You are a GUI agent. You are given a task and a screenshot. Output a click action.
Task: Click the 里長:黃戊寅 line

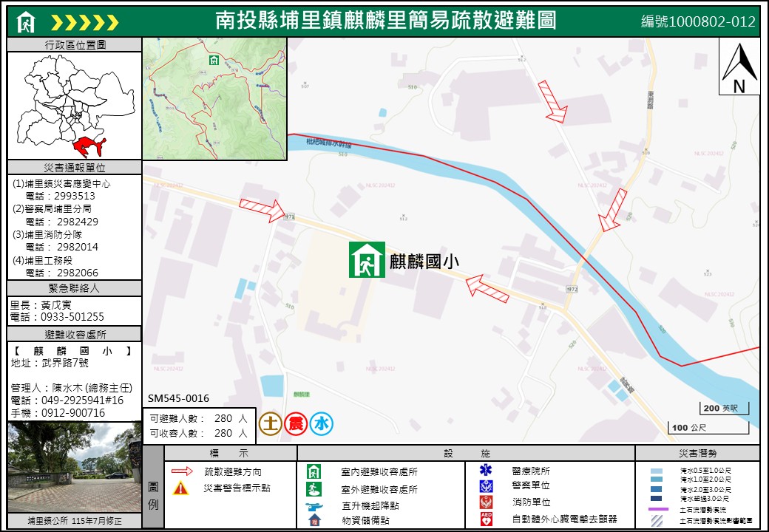[41, 304]
